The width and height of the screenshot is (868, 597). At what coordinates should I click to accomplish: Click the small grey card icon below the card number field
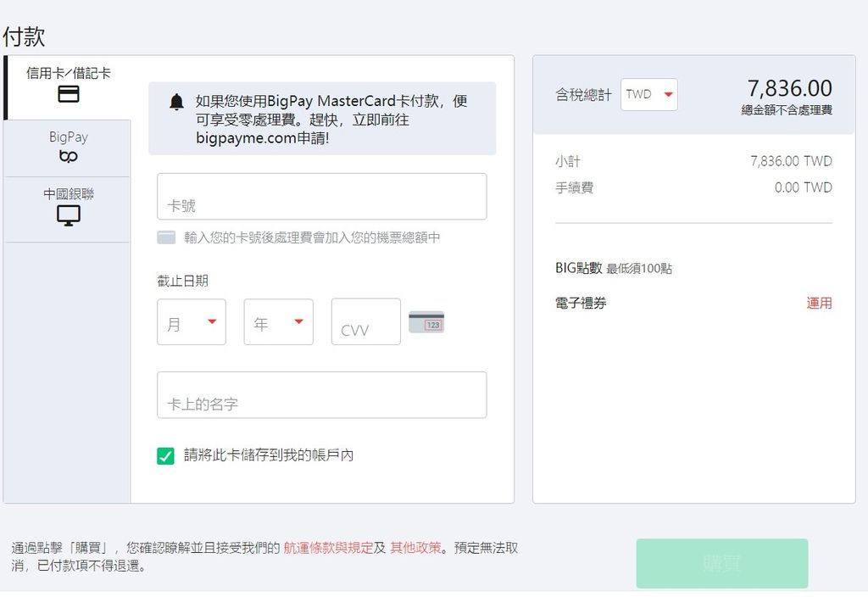click(x=166, y=237)
